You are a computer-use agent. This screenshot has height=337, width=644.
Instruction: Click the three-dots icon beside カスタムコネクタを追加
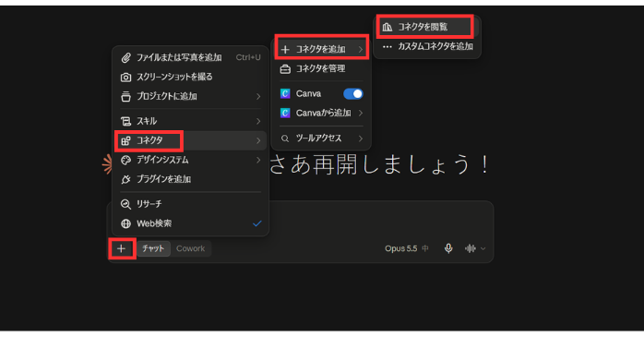tap(387, 47)
